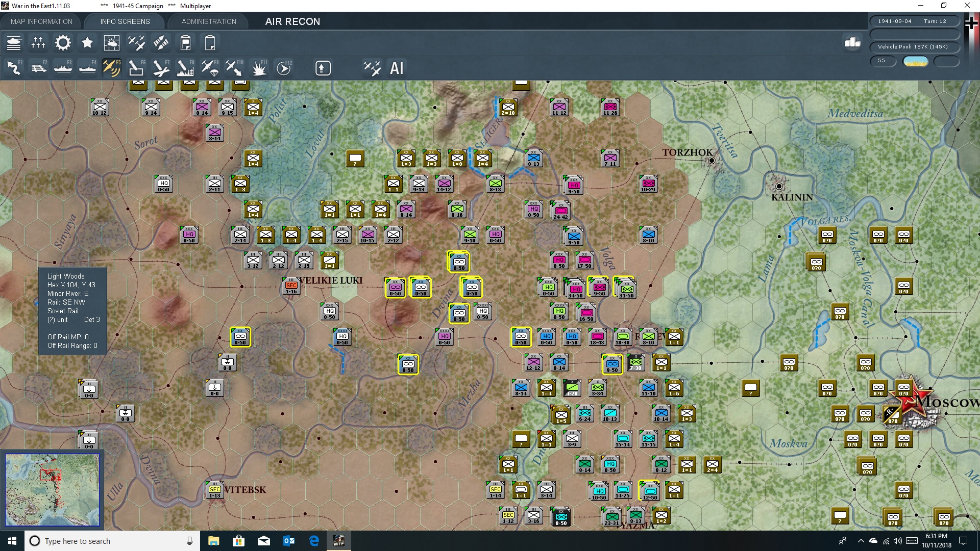Open File Explorer from the taskbar
Screen dimensions: 980x551
[x=213, y=541]
